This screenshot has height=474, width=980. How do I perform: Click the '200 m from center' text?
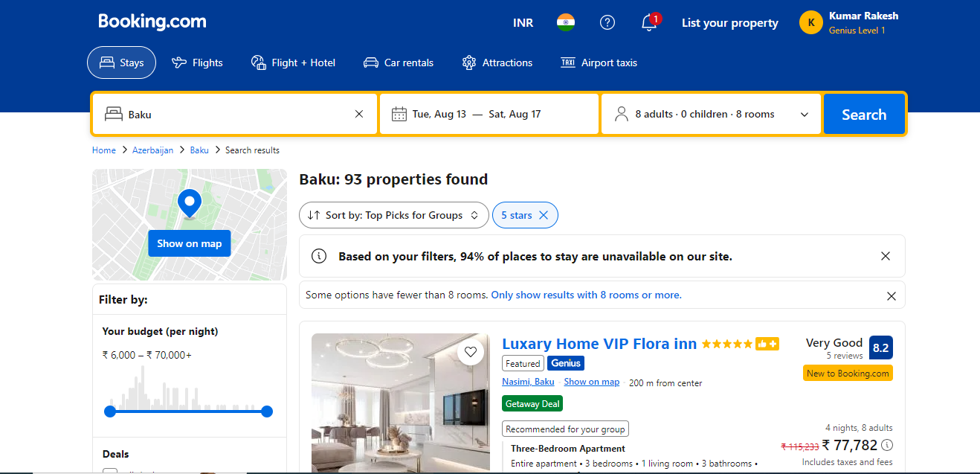pos(665,383)
